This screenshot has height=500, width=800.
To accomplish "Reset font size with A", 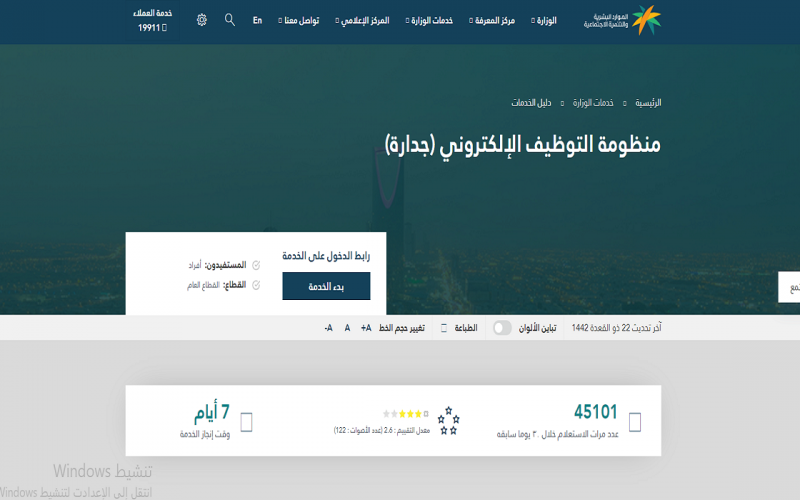I will 347,328.
